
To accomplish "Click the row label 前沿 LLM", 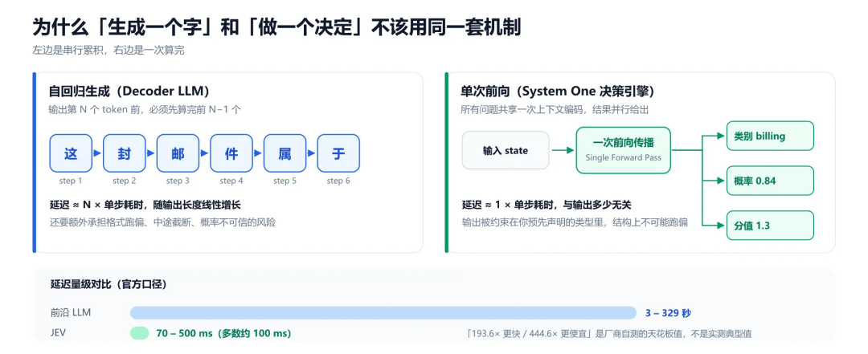I will [70, 312].
